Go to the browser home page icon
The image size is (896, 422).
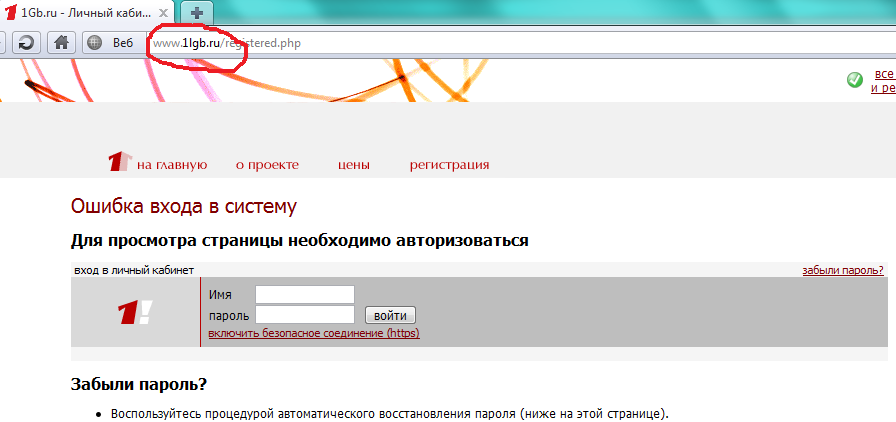[60, 42]
